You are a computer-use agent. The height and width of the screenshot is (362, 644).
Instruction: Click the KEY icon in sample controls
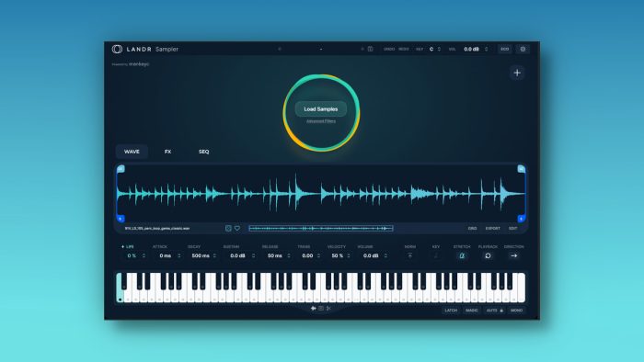coord(436,255)
